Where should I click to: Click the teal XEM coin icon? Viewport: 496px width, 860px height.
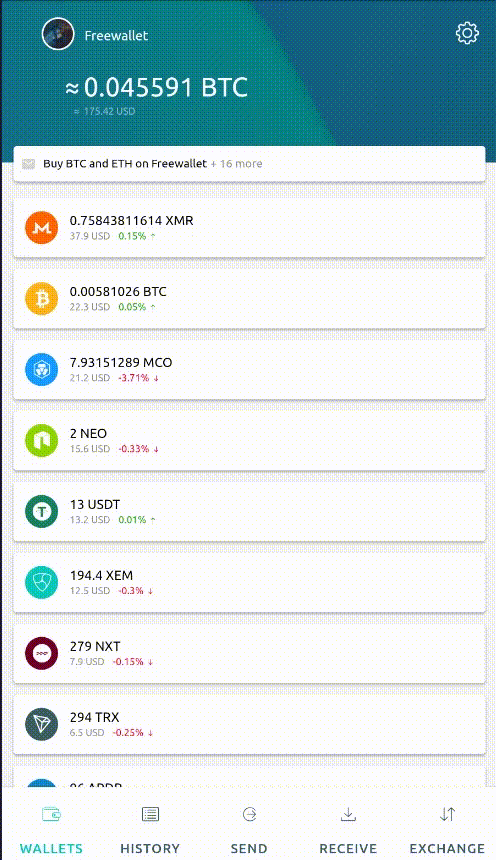[x=42, y=582]
